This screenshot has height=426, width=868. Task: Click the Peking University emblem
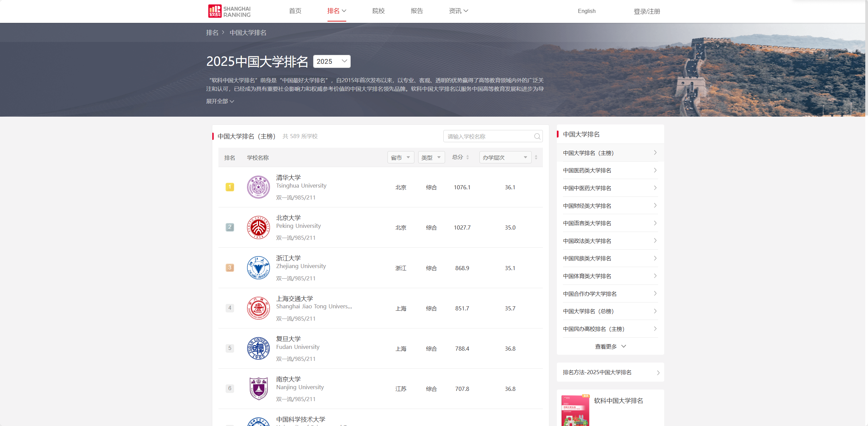tap(258, 227)
